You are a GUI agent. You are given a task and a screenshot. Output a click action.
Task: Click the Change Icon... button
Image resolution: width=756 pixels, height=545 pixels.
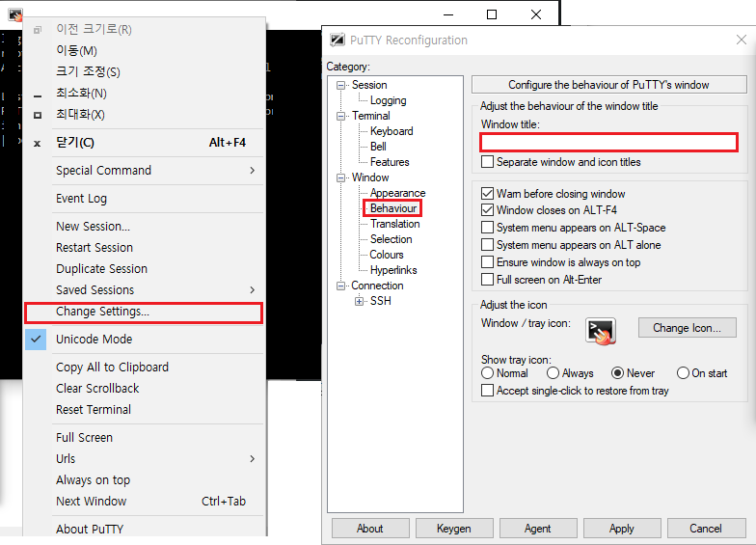pyautogui.click(x=687, y=328)
